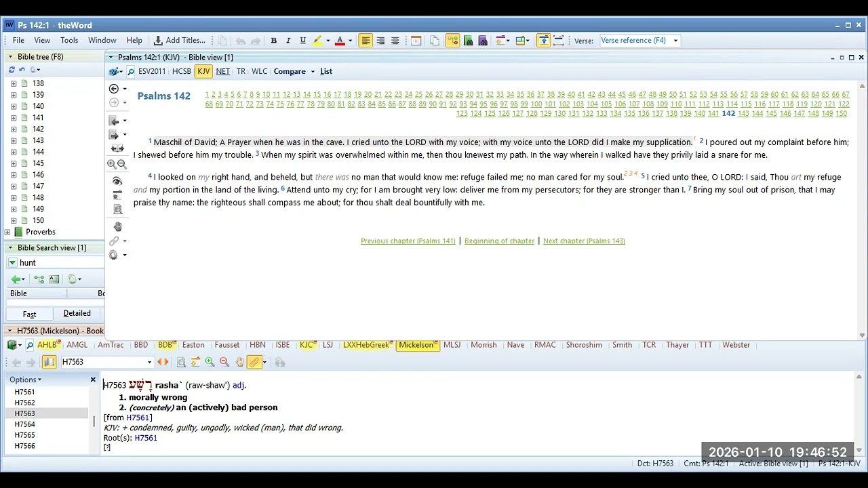The image size is (868, 488).
Task: Switch to the Webster dictionary tab
Action: click(736, 345)
